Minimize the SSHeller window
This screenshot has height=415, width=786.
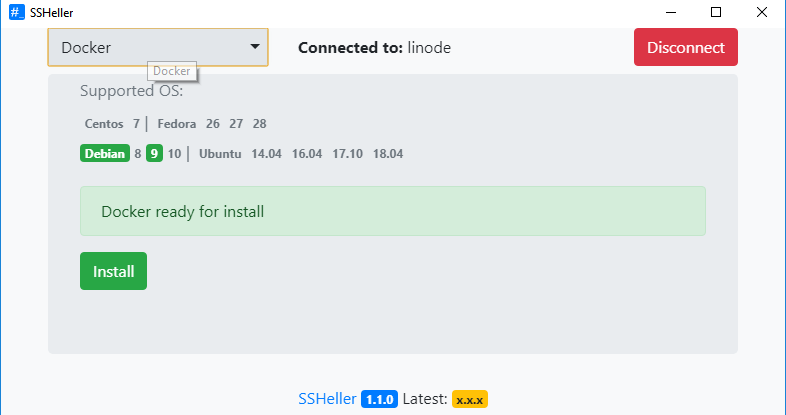pyautogui.click(x=670, y=12)
